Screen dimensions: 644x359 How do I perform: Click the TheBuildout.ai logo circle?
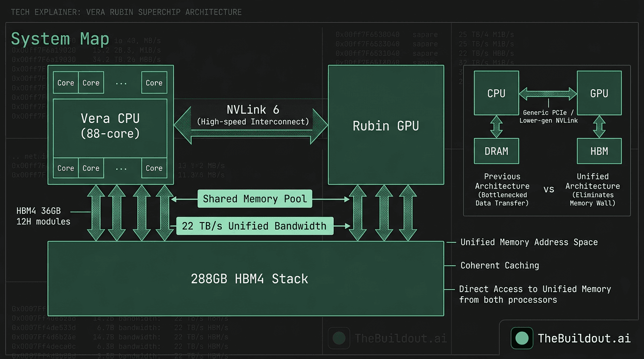pos(521,337)
